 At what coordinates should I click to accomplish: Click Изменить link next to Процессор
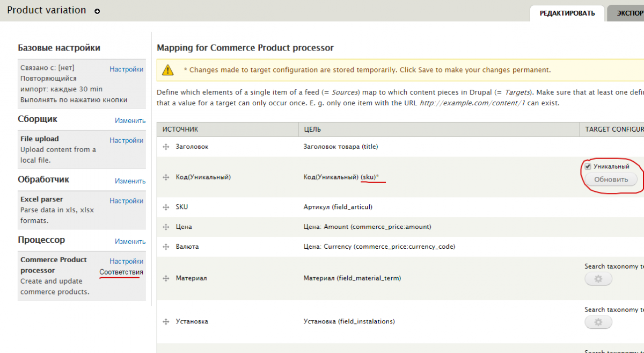pos(130,242)
